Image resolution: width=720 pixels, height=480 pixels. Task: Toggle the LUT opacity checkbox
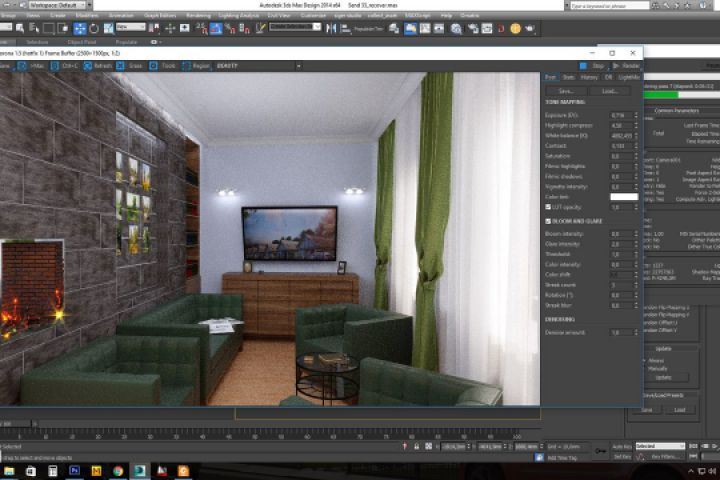coord(548,207)
